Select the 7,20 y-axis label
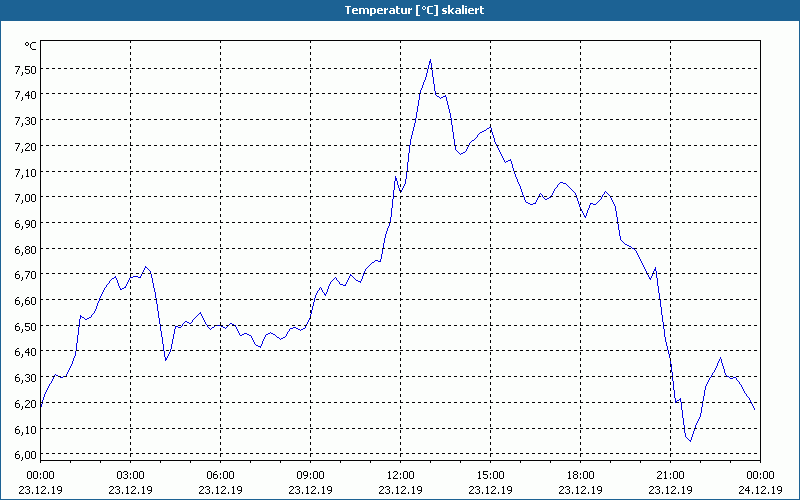Viewport: 800px width, 500px height. tap(26, 146)
